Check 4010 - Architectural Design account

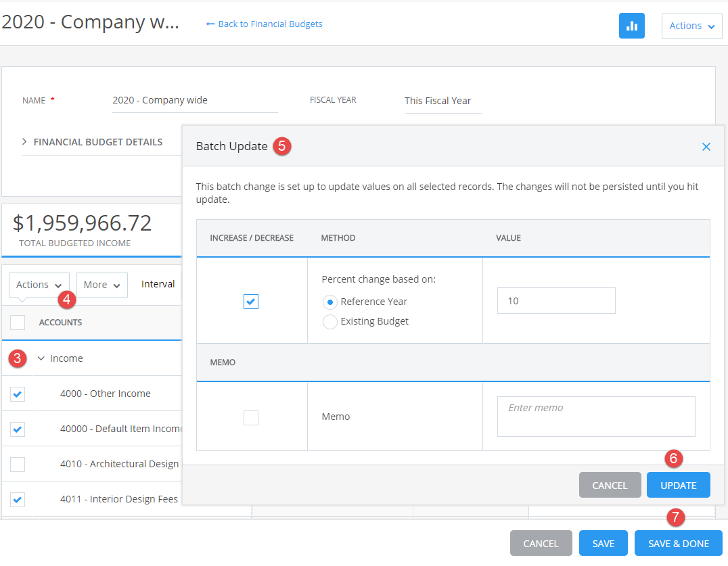(18, 465)
